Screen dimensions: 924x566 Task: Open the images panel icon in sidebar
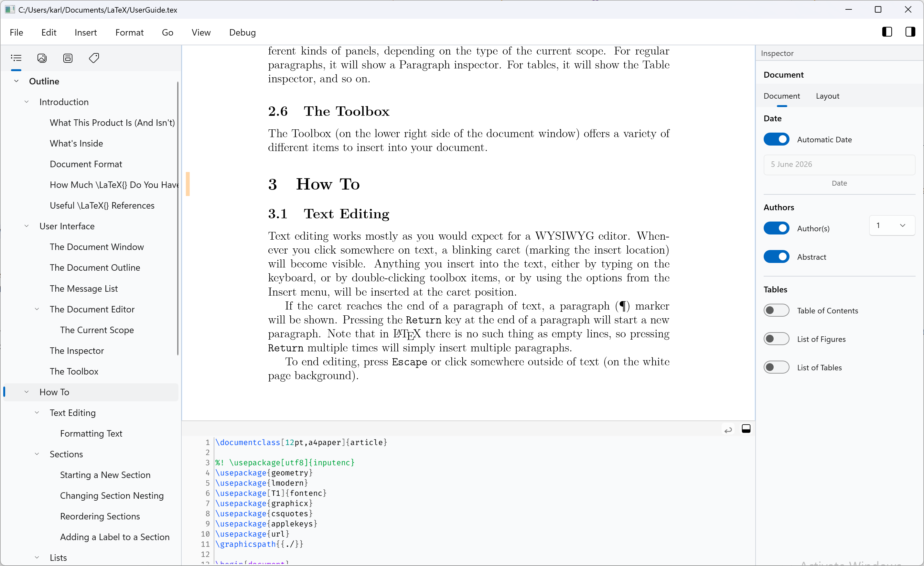42,58
